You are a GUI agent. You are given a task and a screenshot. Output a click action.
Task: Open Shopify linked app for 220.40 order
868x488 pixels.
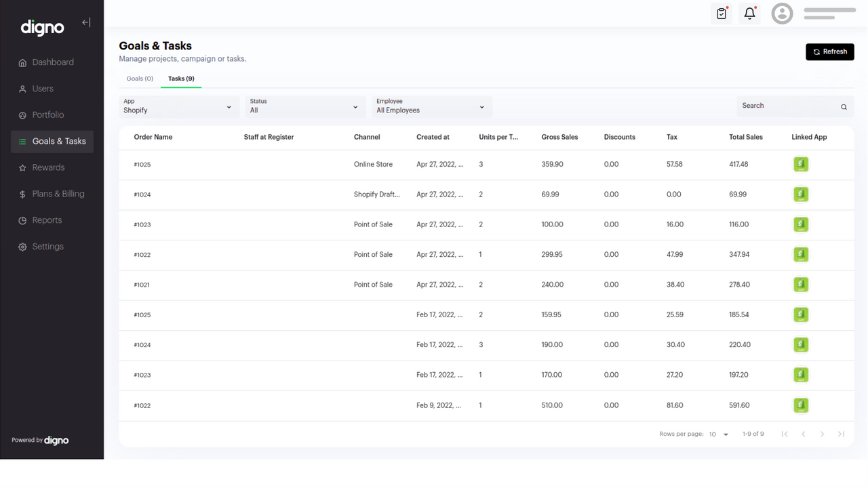click(x=801, y=344)
